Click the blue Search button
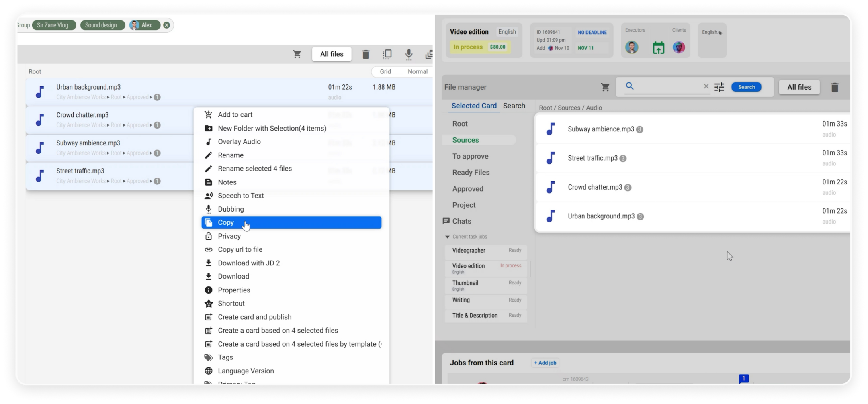This screenshot has width=868, height=404. tap(746, 87)
